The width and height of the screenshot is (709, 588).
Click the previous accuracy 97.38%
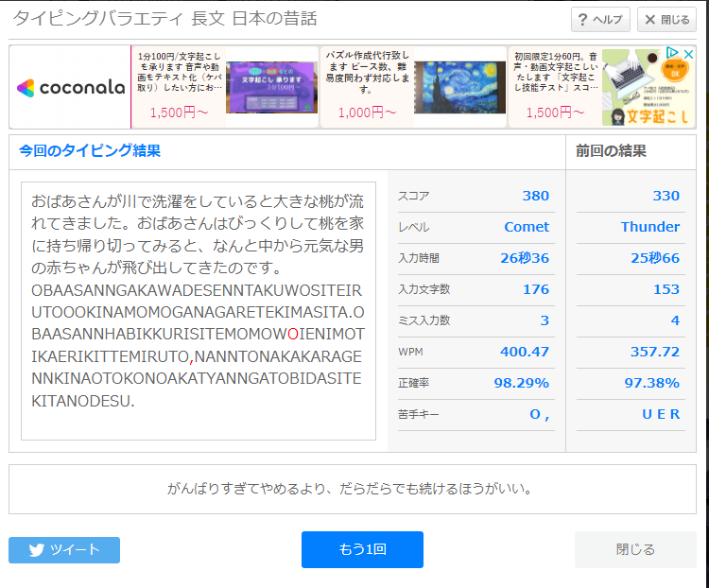click(x=652, y=383)
